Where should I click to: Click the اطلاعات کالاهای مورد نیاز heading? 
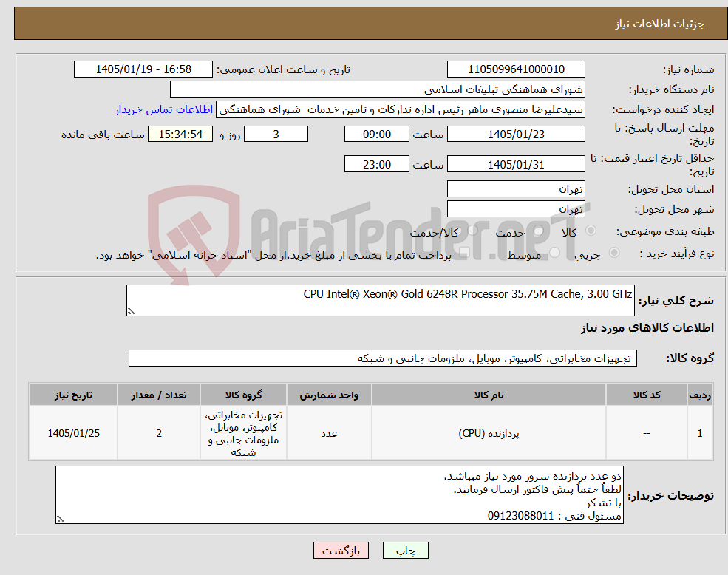(647, 328)
